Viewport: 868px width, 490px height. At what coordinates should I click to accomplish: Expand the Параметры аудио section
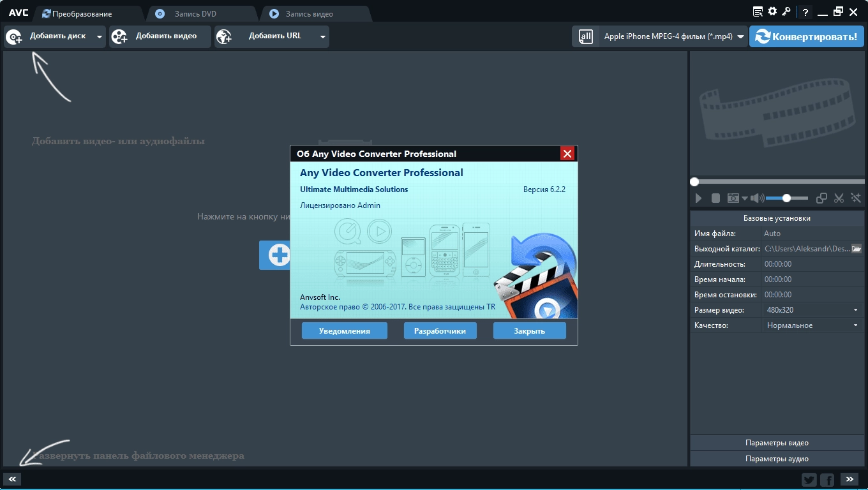click(x=777, y=459)
